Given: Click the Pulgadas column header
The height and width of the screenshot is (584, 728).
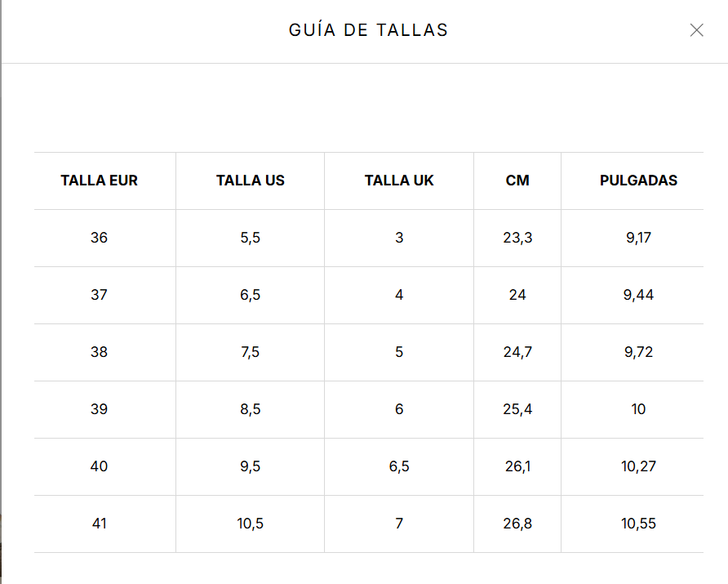Looking at the screenshot, I should [x=638, y=181].
